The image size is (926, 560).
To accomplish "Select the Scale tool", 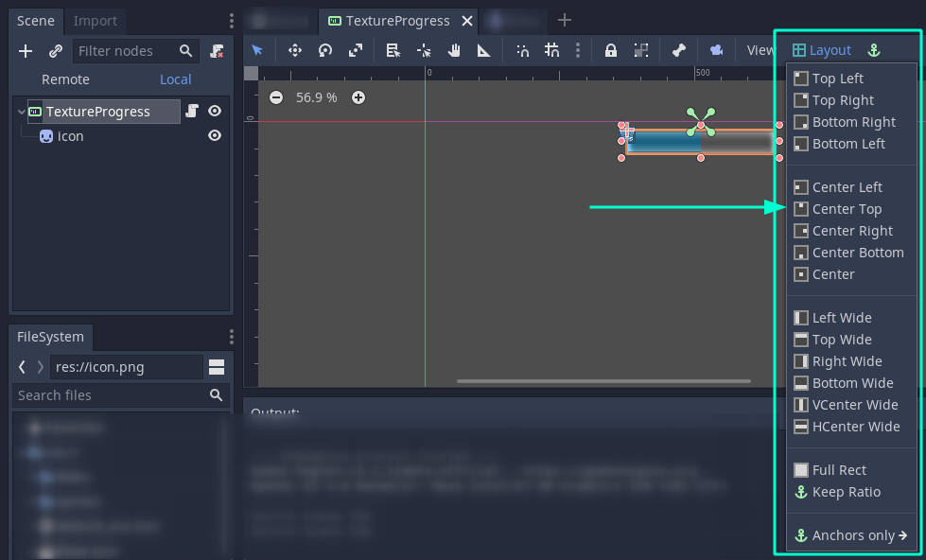I will tap(357, 50).
